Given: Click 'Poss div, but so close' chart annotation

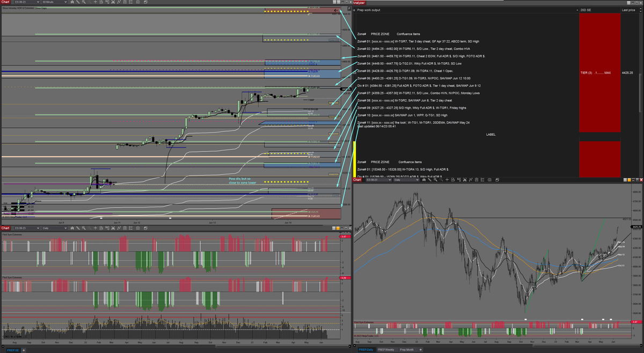Looking at the screenshot, I should click(243, 180).
